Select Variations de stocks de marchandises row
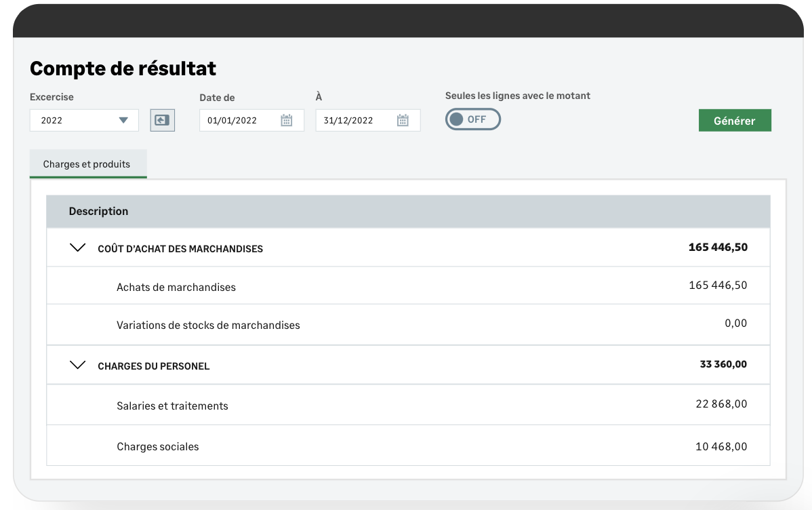The image size is (812, 510). (x=208, y=325)
